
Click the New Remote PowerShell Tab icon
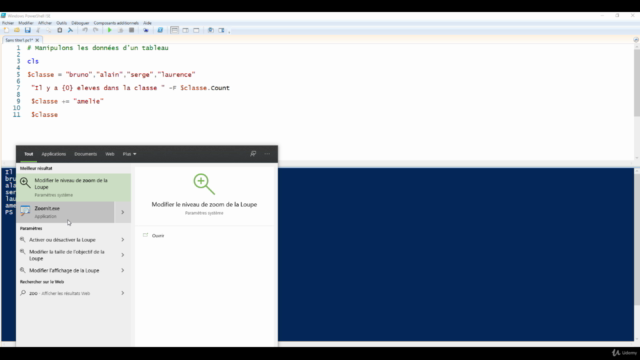point(146,30)
